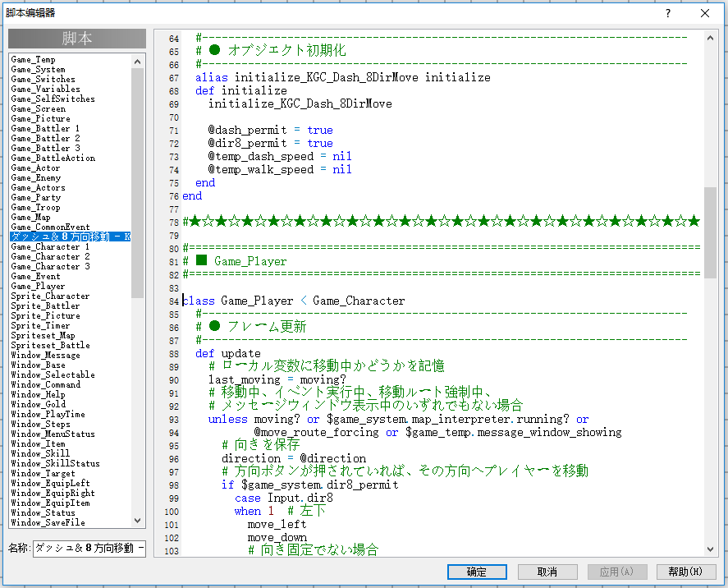
Task: Select highlighted ダッシュ&8方向移動 script
Action: [71, 237]
